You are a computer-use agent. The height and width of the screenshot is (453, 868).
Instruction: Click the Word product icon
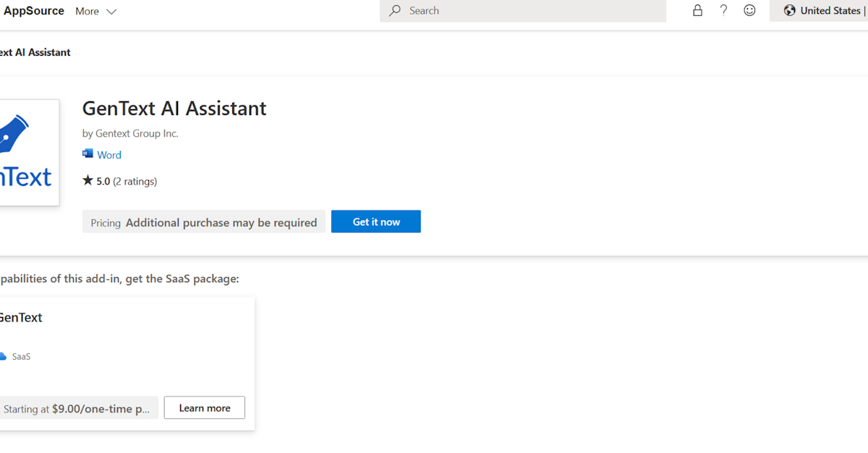point(88,154)
